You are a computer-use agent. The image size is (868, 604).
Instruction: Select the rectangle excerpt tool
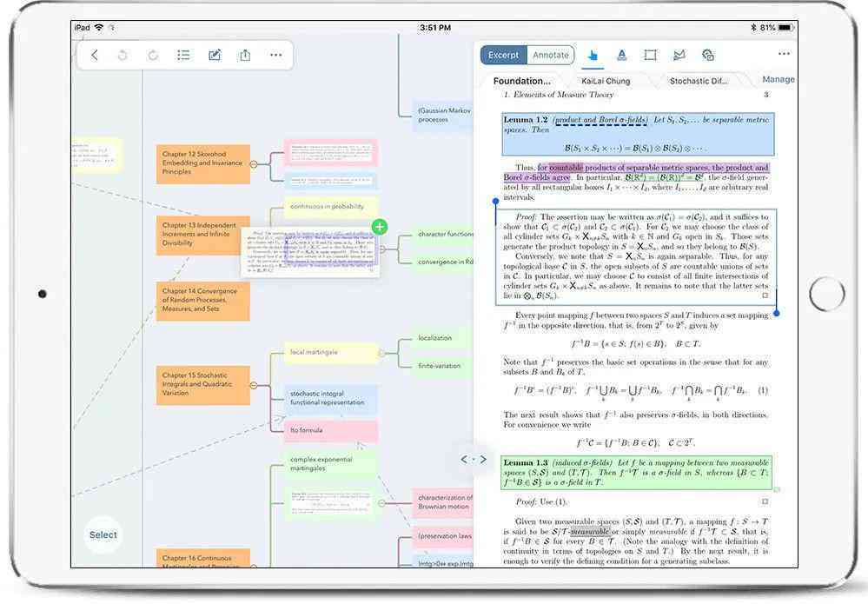[x=651, y=55]
